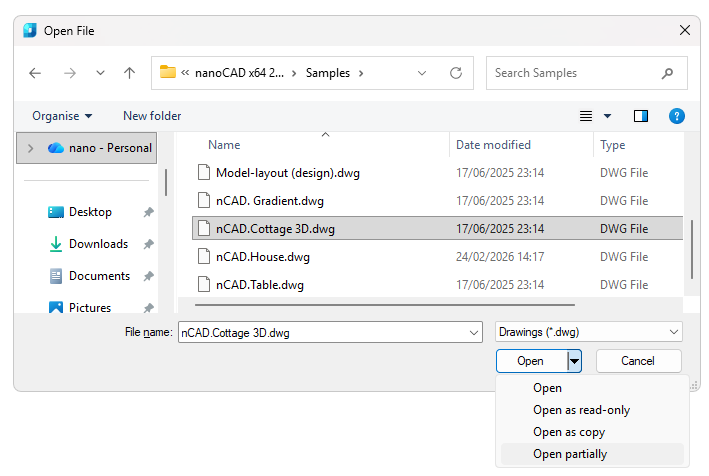Image resolution: width=709 pixels, height=476 pixels.
Task: Choose Open as read-only menu option
Action: (581, 410)
